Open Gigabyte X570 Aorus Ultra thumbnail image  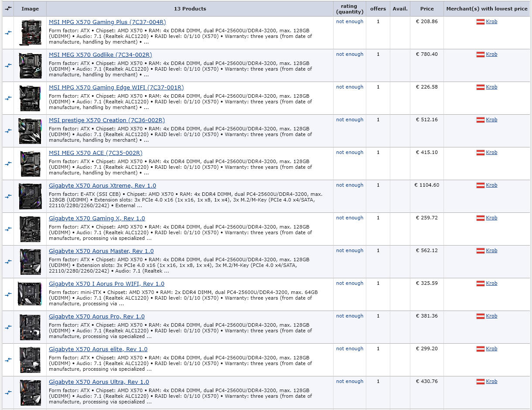click(30, 393)
